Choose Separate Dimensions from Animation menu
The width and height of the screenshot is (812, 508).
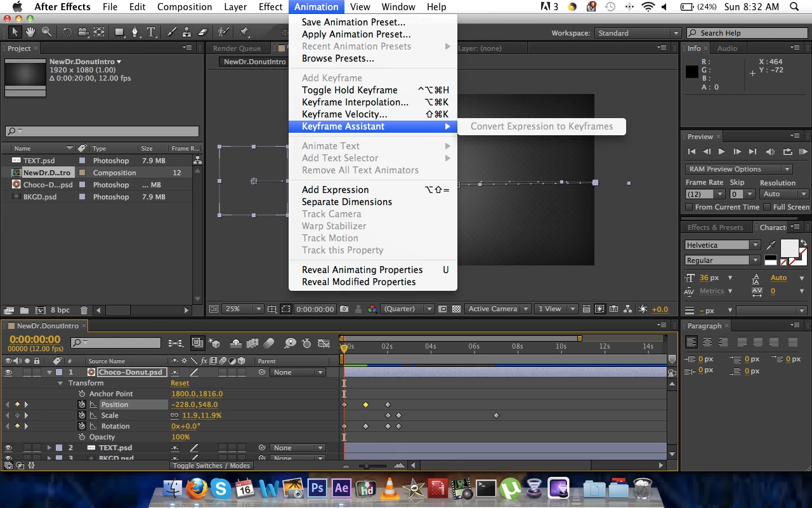point(372,202)
